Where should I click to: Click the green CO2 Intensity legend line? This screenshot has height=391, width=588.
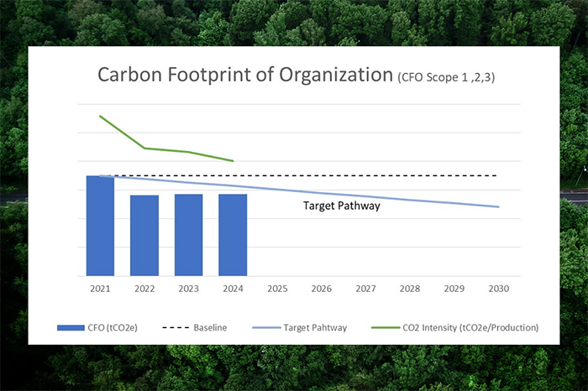tap(386, 328)
